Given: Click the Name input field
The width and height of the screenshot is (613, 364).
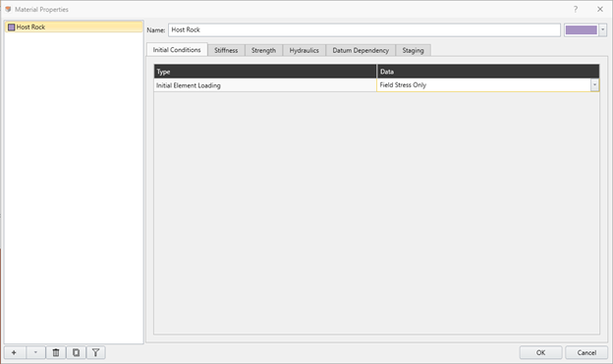Looking at the screenshot, I should click(x=364, y=30).
